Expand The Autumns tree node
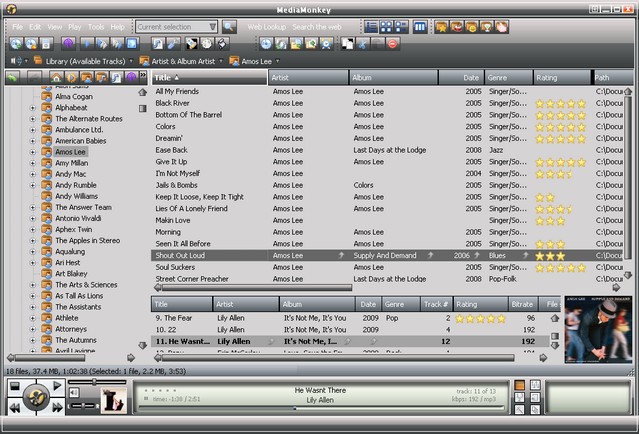Image resolution: width=639 pixels, height=434 pixels. pyautogui.click(x=33, y=340)
